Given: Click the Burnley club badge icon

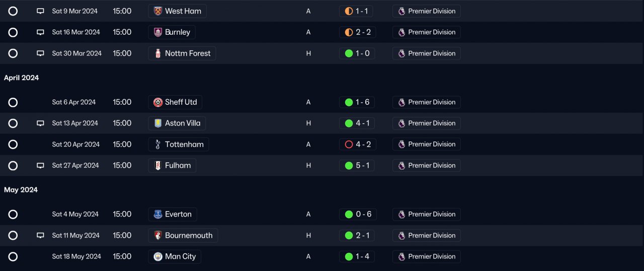Looking at the screenshot, I should coord(158,32).
